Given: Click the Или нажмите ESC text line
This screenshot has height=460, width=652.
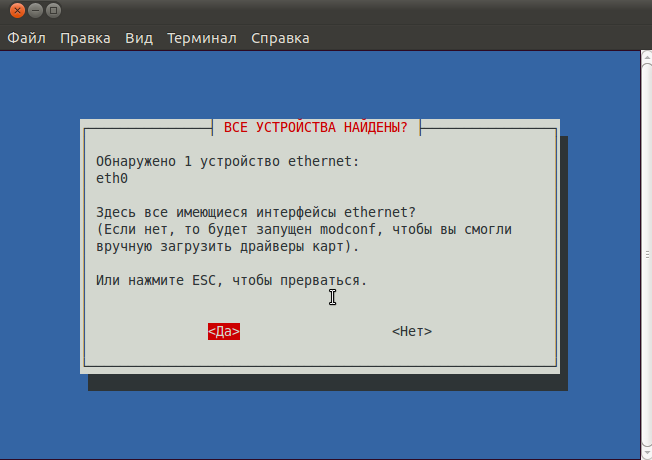Looking at the screenshot, I should coord(231,280).
